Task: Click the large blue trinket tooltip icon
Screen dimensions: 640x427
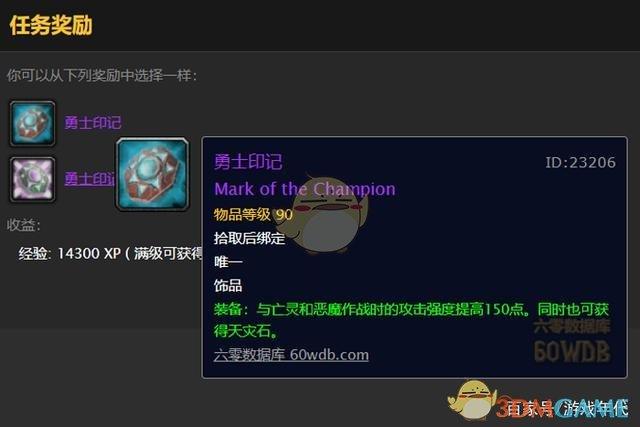Action: coord(153,174)
